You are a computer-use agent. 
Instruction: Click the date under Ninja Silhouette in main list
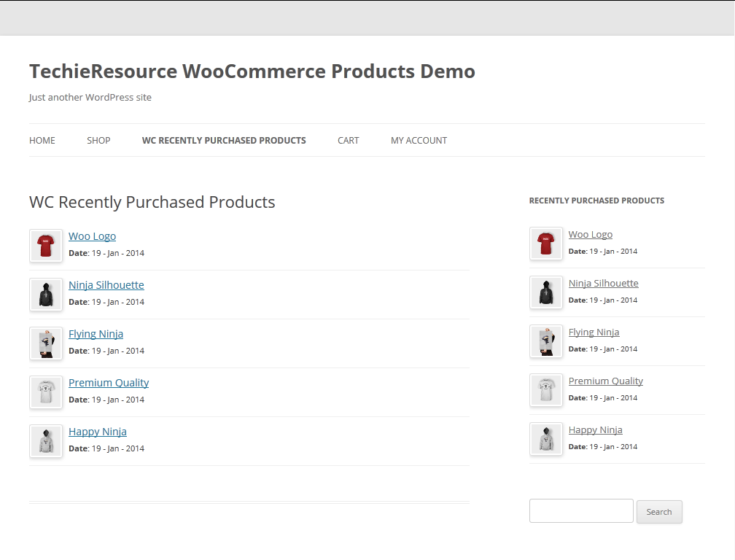(106, 302)
